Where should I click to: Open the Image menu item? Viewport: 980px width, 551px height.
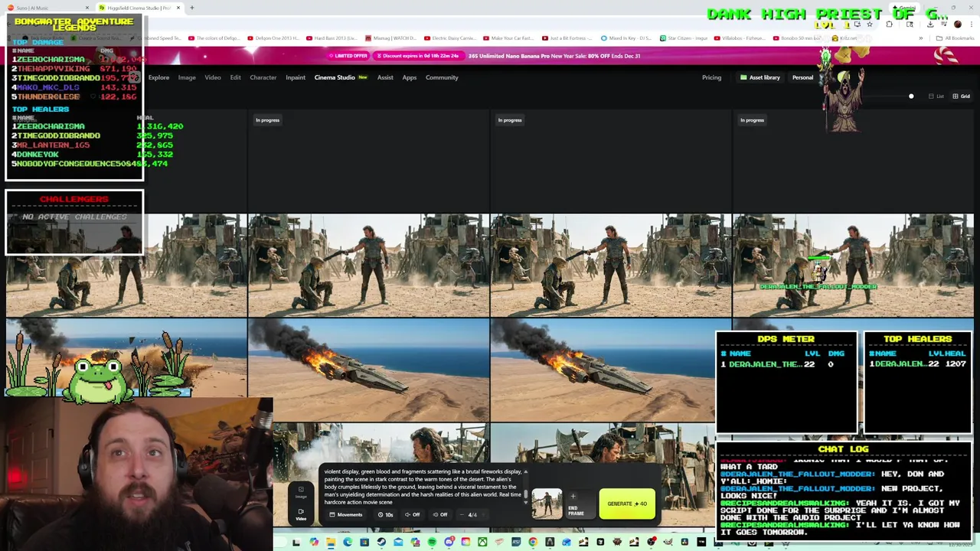(x=187, y=77)
